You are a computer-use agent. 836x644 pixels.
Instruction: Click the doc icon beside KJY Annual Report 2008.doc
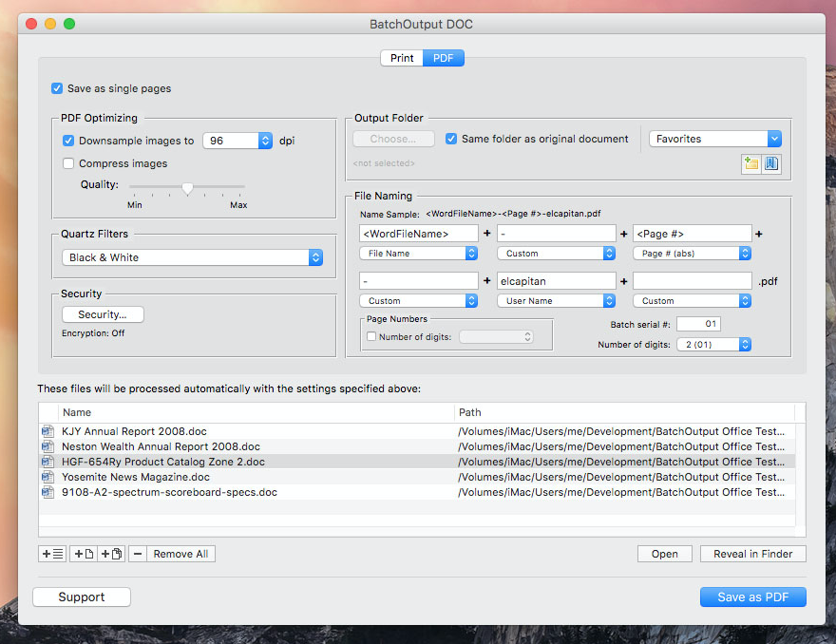(47, 431)
